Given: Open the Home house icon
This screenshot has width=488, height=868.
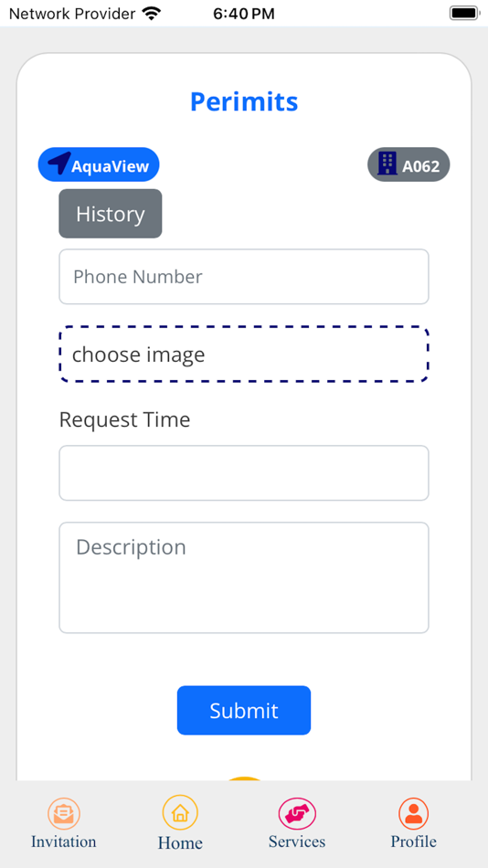Looking at the screenshot, I should tap(180, 812).
